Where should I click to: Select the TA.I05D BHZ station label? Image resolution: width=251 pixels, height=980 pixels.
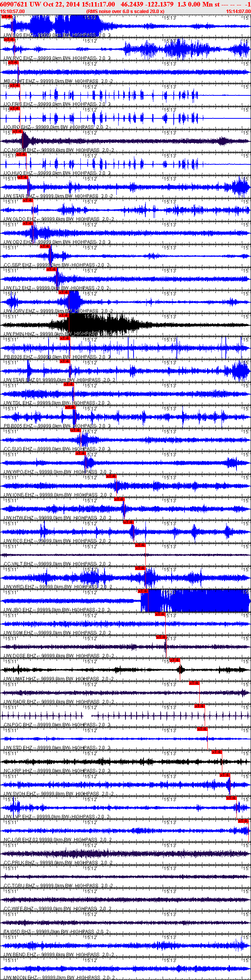[x=56, y=932]
